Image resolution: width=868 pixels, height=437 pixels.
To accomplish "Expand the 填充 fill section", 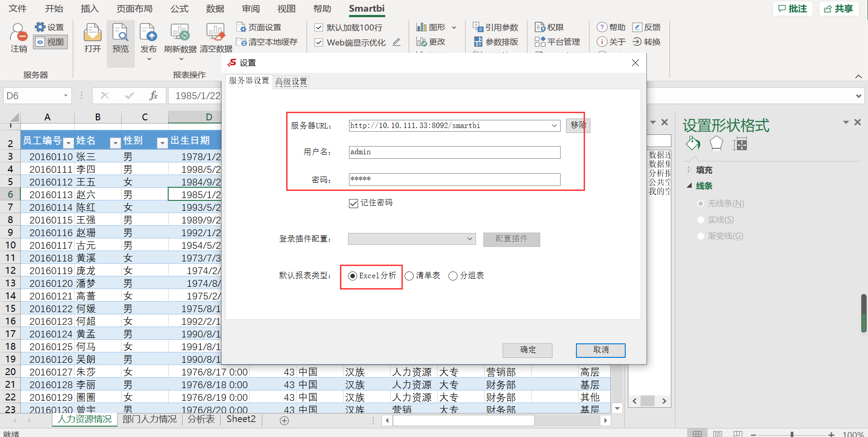I will click(689, 170).
